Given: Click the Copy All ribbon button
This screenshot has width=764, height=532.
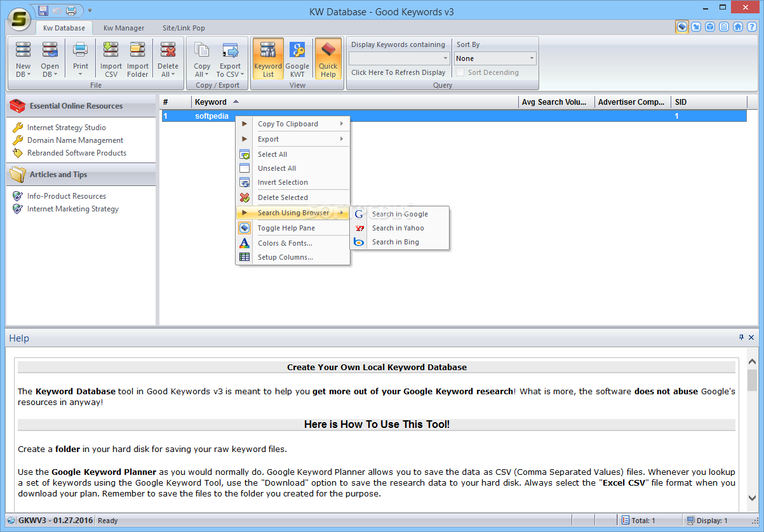Looking at the screenshot, I should pyautogui.click(x=202, y=59).
